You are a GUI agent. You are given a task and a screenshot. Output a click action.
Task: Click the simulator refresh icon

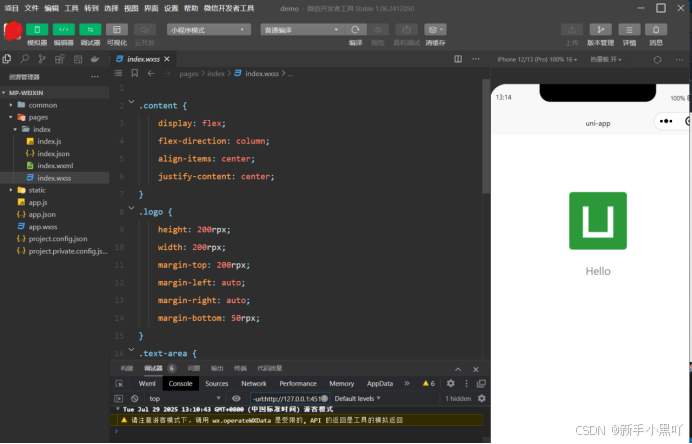(657, 60)
